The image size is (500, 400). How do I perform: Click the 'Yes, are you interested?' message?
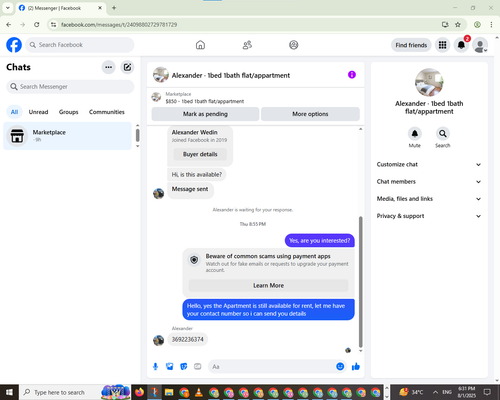[320, 241]
